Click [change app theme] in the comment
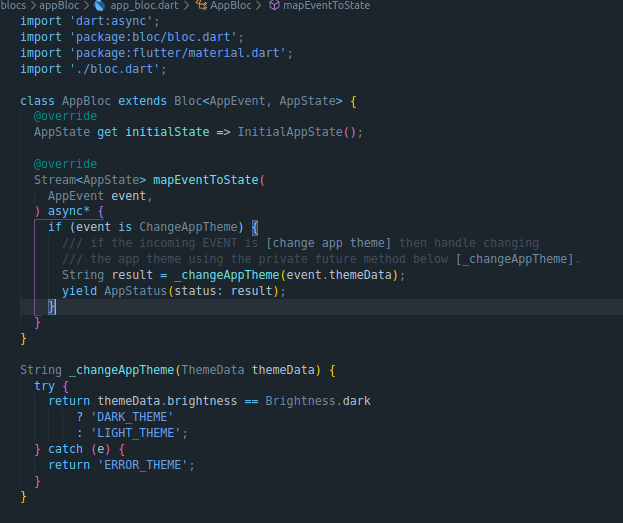Screen dimensions: 623x523 click(x=329, y=243)
